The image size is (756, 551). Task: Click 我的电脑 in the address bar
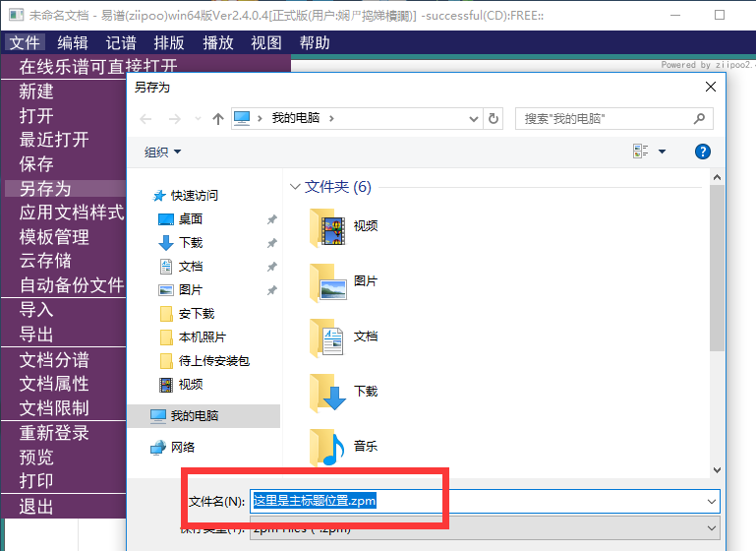[x=296, y=118]
